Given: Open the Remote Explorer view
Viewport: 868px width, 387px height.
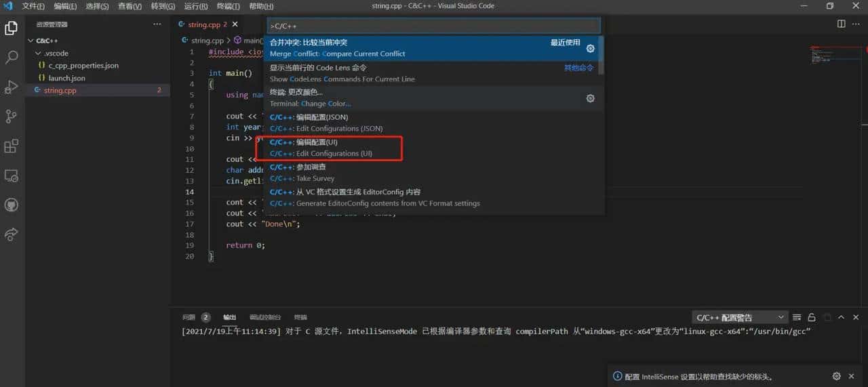Looking at the screenshot, I should point(12,175).
